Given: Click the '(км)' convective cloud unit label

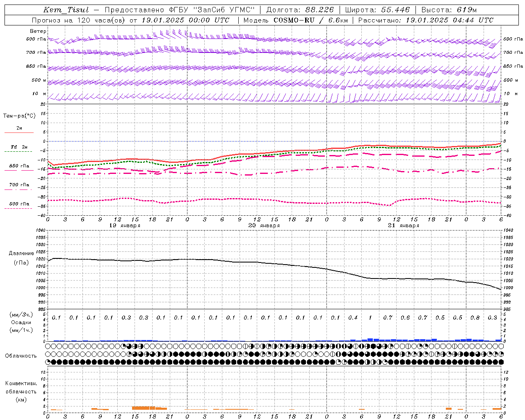Looking at the screenshot, I should pos(21,399).
